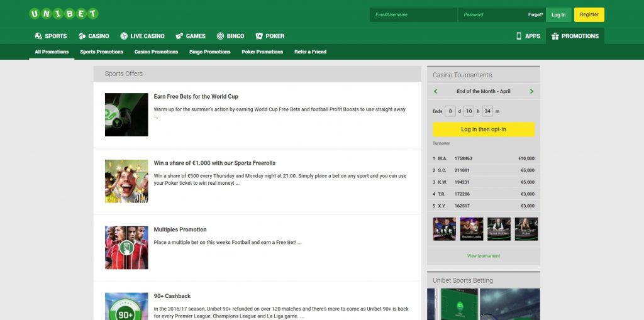Select the Bingo Promotions tab
Viewport: 644px width, 320px height.
[210, 52]
